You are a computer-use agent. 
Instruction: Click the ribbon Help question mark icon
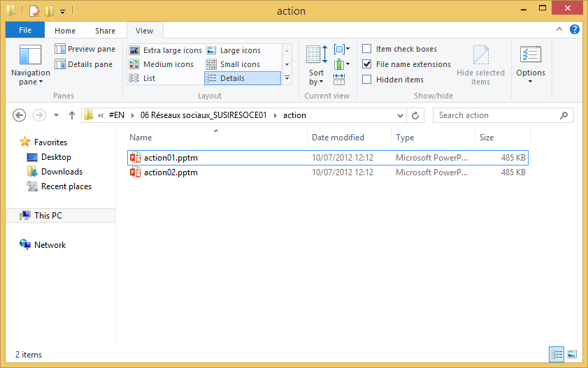(574, 30)
